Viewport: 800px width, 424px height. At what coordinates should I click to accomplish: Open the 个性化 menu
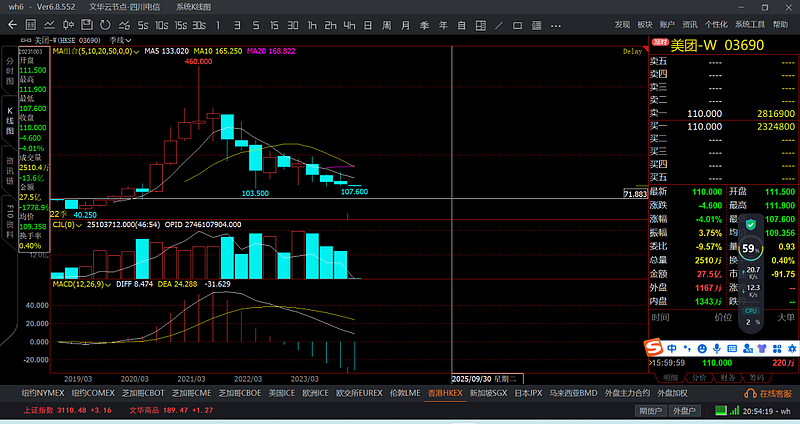point(716,24)
